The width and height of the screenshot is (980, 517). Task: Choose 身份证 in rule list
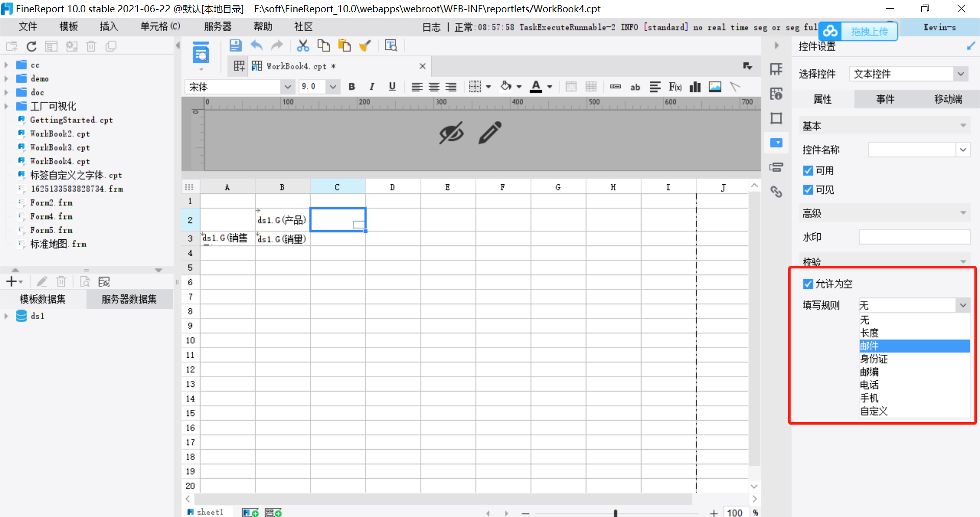[x=914, y=359]
